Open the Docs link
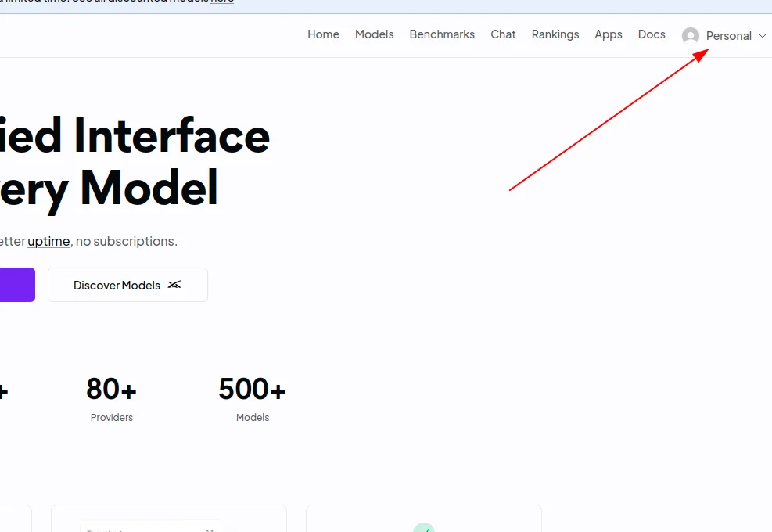 (652, 34)
